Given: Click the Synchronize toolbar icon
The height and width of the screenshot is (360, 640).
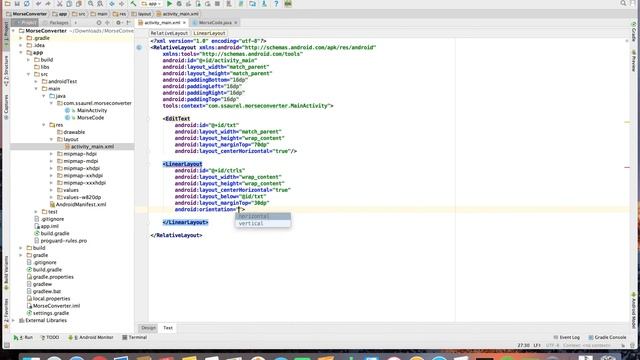Looking at the screenshot, I should point(27,3).
